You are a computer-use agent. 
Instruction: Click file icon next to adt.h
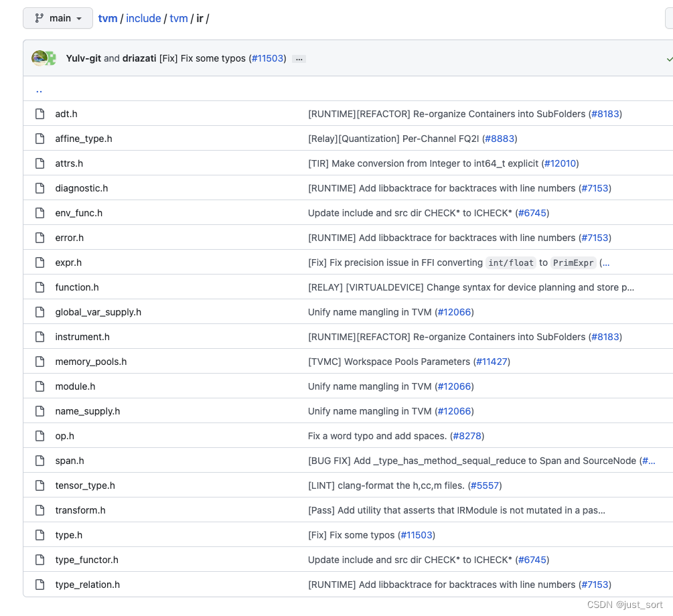click(40, 114)
